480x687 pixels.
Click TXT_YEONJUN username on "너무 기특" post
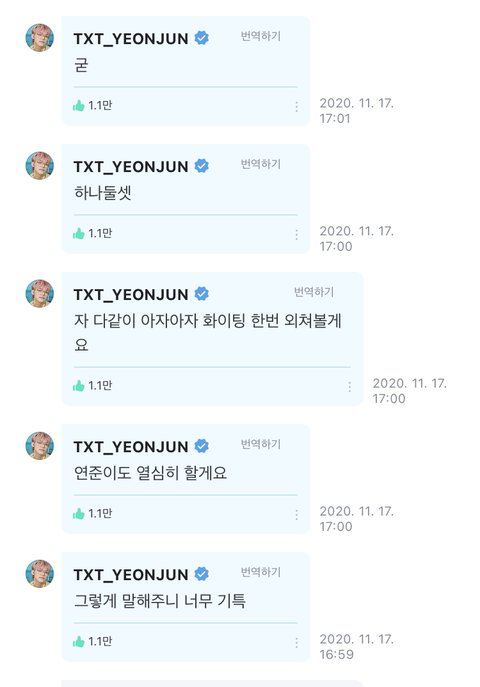(x=131, y=574)
